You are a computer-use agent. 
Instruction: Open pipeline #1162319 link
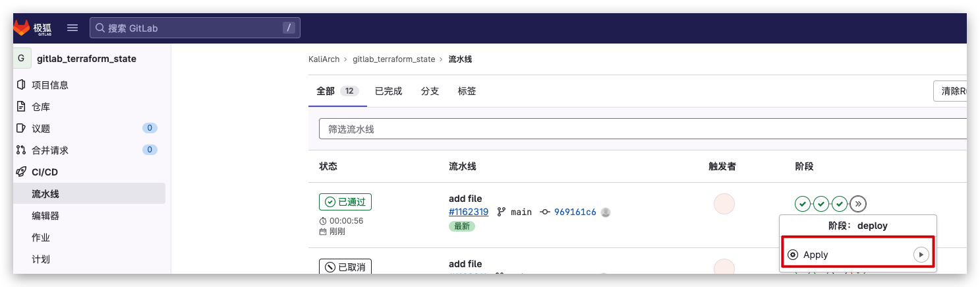[468, 212]
